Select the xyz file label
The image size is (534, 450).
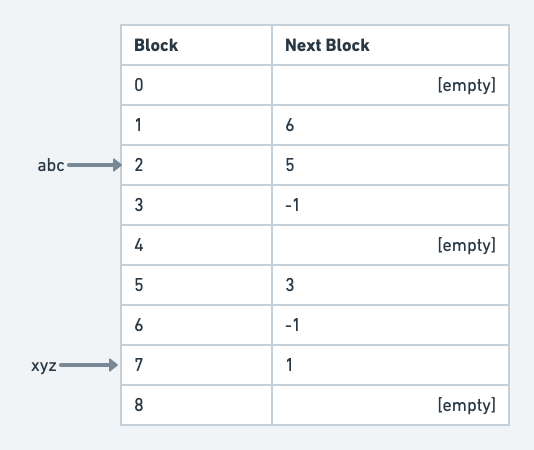pyautogui.click(x=44, y=366)
